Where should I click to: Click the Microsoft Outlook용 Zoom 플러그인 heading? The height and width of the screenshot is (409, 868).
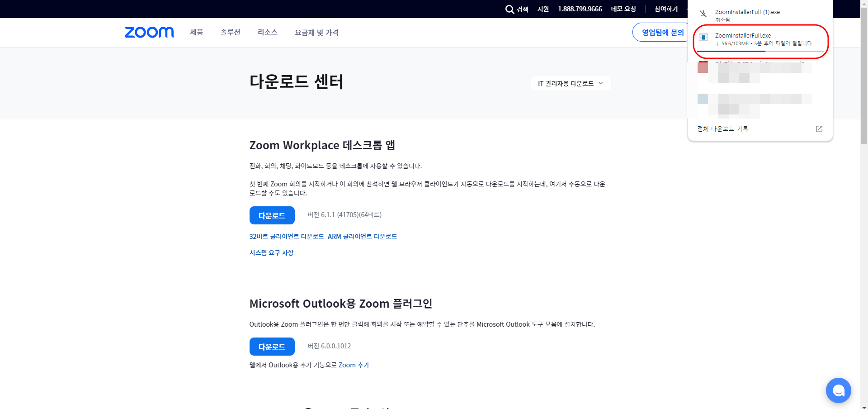(x=341, y=304)
